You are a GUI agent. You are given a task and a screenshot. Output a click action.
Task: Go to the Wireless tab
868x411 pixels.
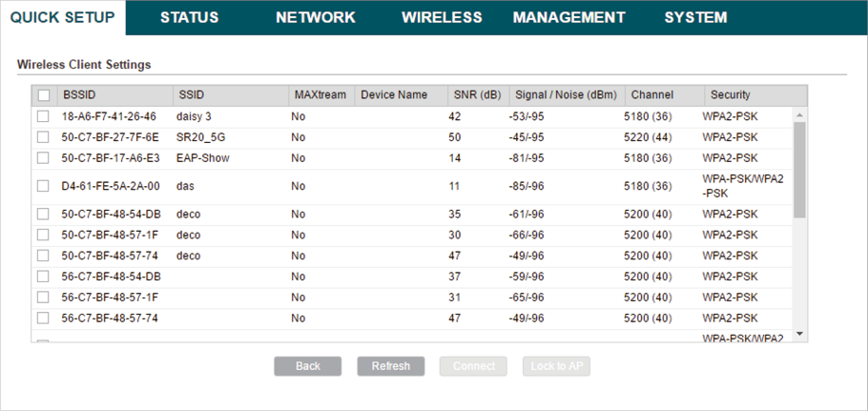442,17
